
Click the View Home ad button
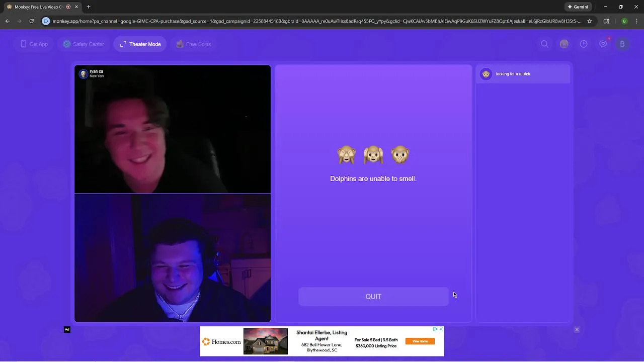pos(420,341)
